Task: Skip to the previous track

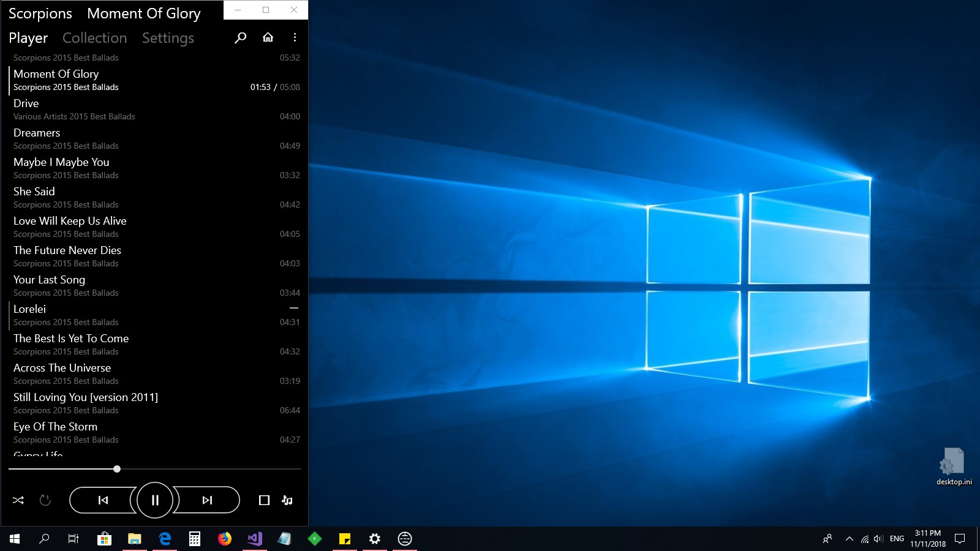Action: [x=103, y=500]
